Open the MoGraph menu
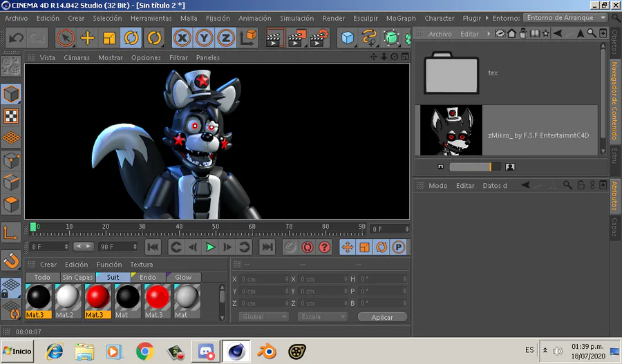The width and height of the screenshot is (622, 364). tap(401, 18)
